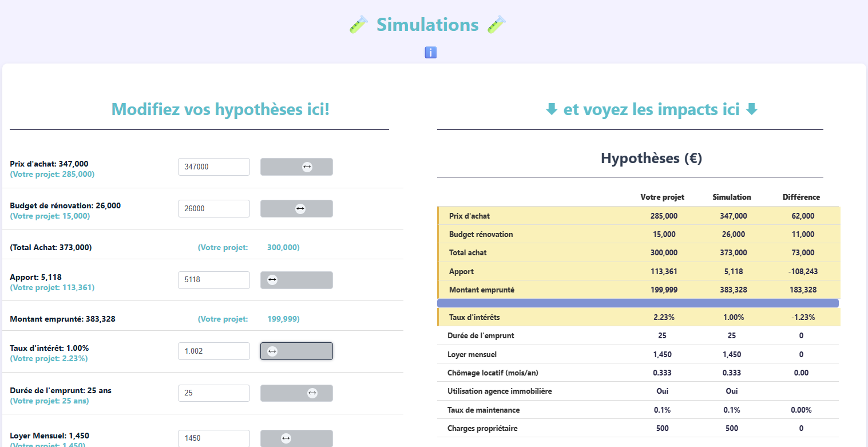868x447 pixels.
Task: Click the purple separator bar in table
Action: point(638,303)
